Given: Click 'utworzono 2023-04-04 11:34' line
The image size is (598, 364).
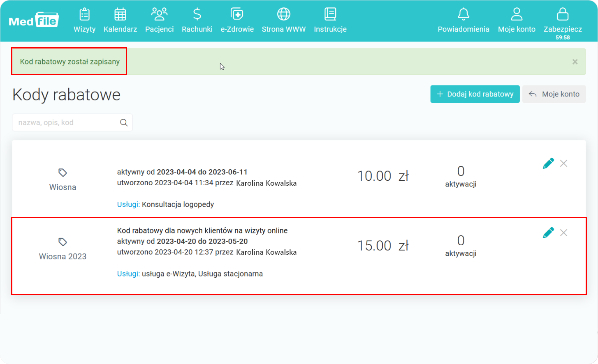Looking at the screenshot, I should (207, 183).
